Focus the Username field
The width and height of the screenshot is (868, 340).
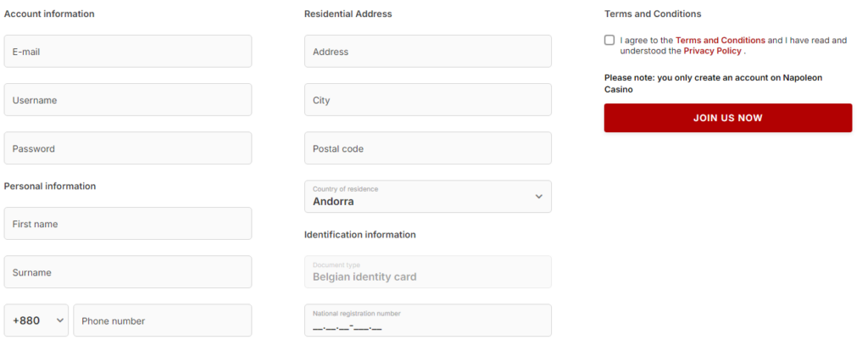point(128,100)
